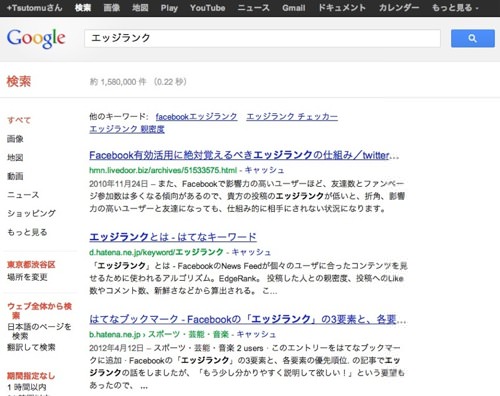Select 検索 in the top black bar

(x=83, y=8)
